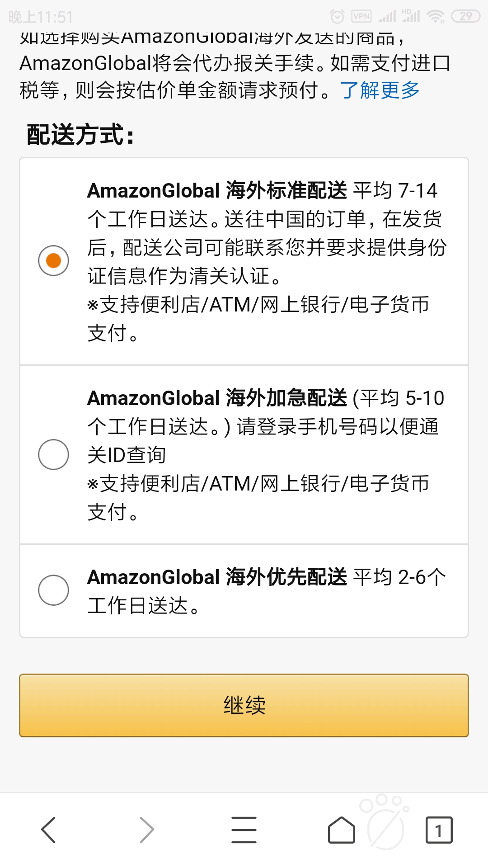Go to browser home page icon
The image size is (488, 868).
point(342,830)
